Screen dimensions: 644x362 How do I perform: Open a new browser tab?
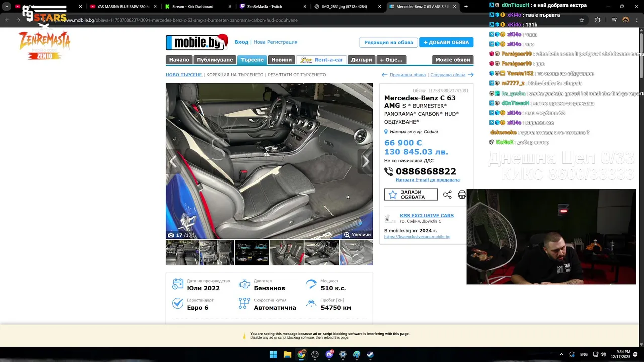(466, 7)
